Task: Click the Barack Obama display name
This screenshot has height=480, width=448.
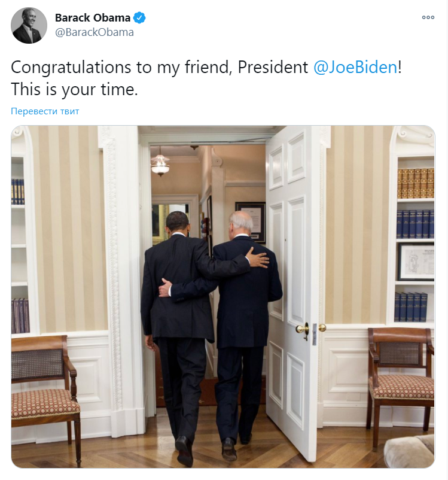Action: click(x=93, y=18)
